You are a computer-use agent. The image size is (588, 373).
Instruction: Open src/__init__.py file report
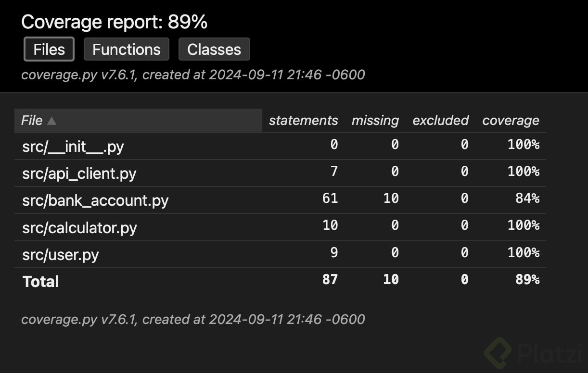click(x=73, y=147)
